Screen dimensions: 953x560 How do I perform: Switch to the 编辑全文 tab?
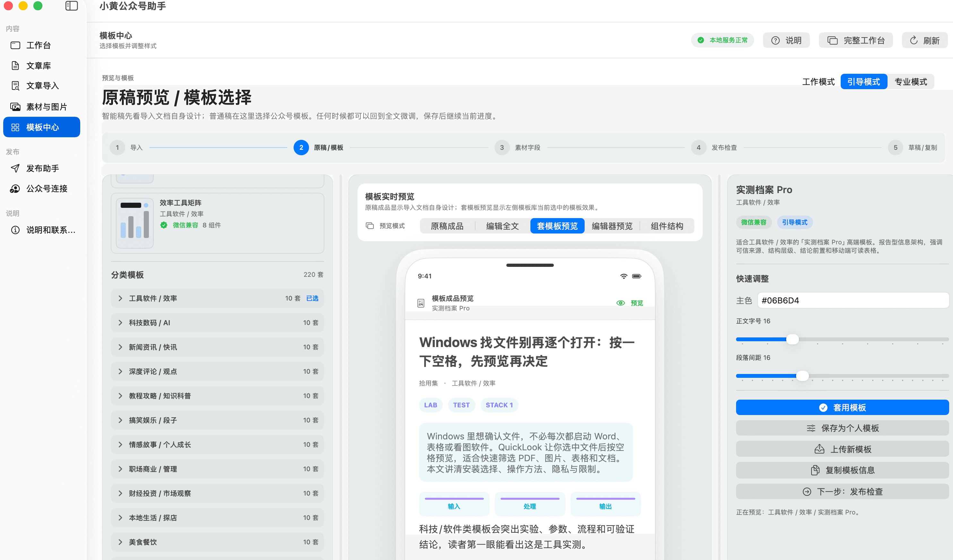pos(502,226)
